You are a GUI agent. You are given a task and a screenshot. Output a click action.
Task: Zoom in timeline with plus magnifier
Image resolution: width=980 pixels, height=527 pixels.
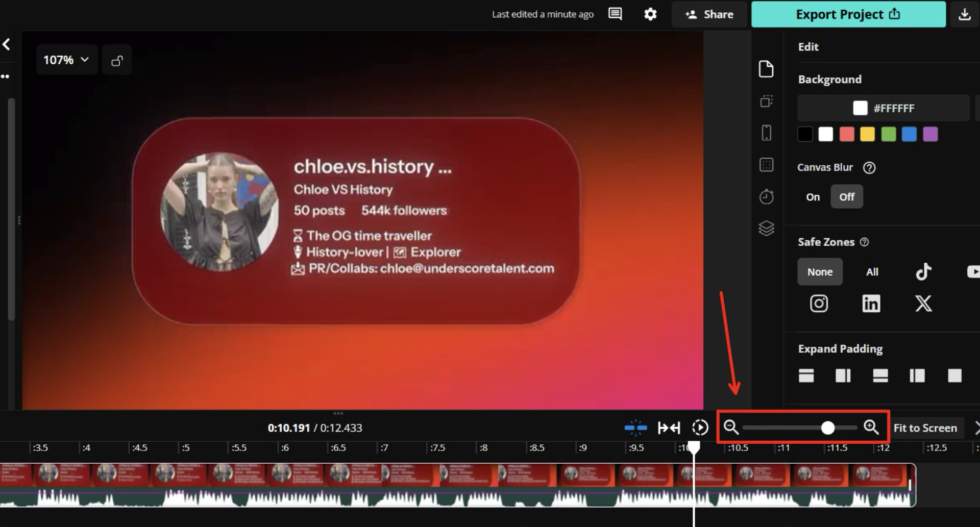pos(871,427)
